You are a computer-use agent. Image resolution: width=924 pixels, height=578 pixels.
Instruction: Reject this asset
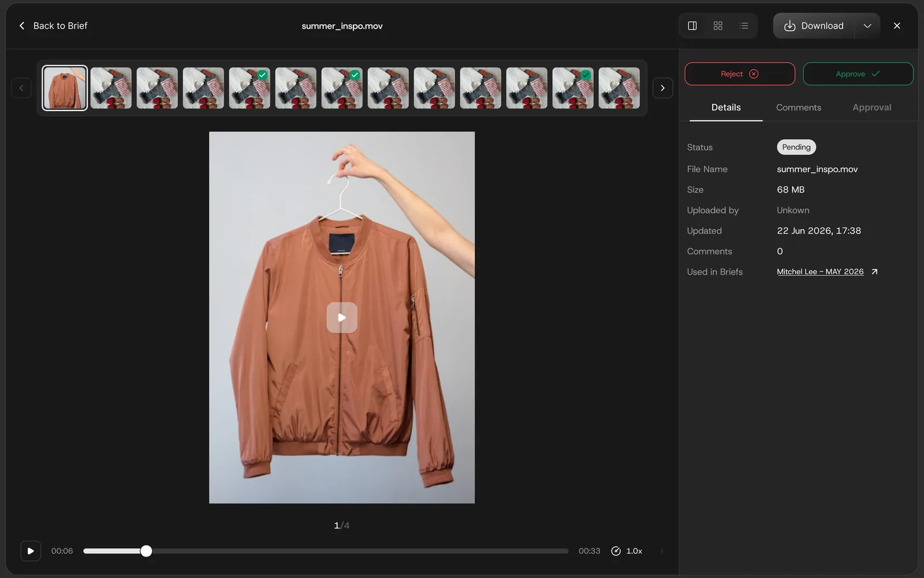pos(740,74)
